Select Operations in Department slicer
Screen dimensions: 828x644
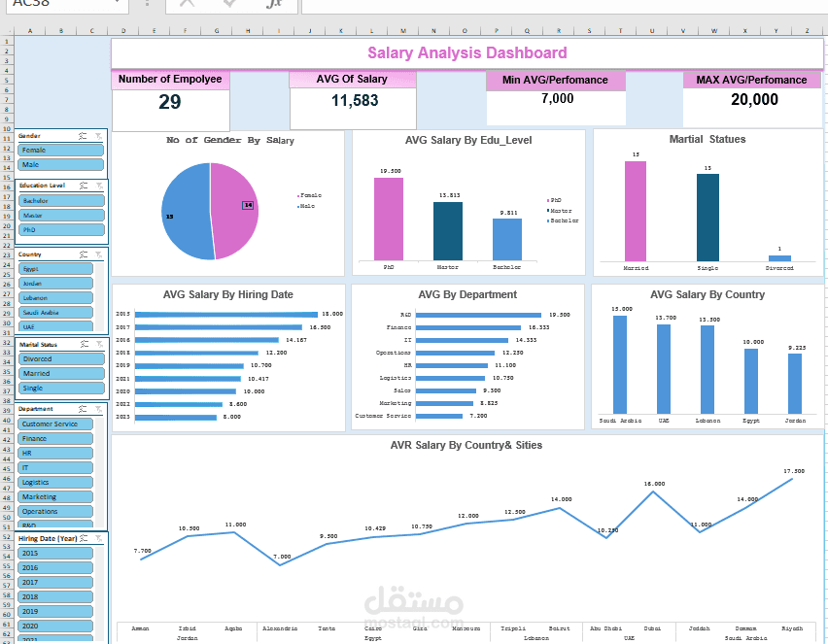(x=55, y=512)
